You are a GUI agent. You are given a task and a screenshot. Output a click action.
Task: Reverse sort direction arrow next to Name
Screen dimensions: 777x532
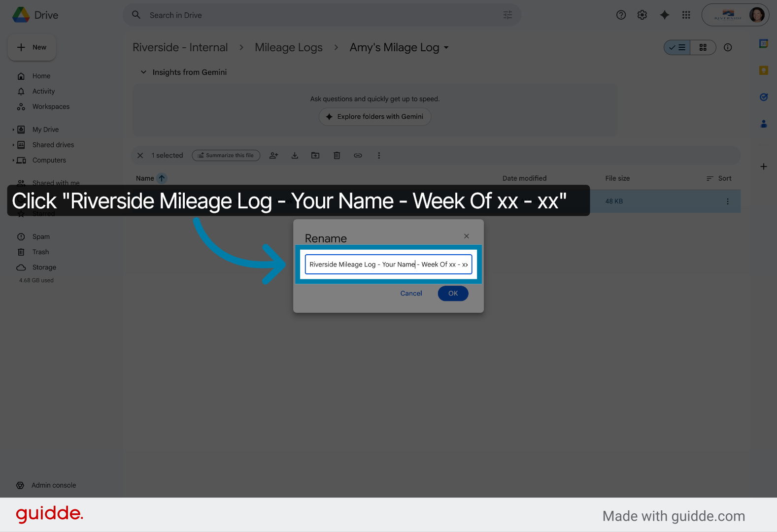coord(162,178)
